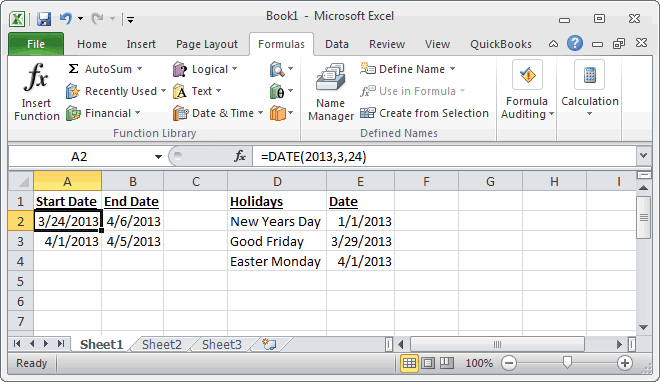Click into the formula bar text
This screenshot has width=660, height=382.
(x=444, y=157)
